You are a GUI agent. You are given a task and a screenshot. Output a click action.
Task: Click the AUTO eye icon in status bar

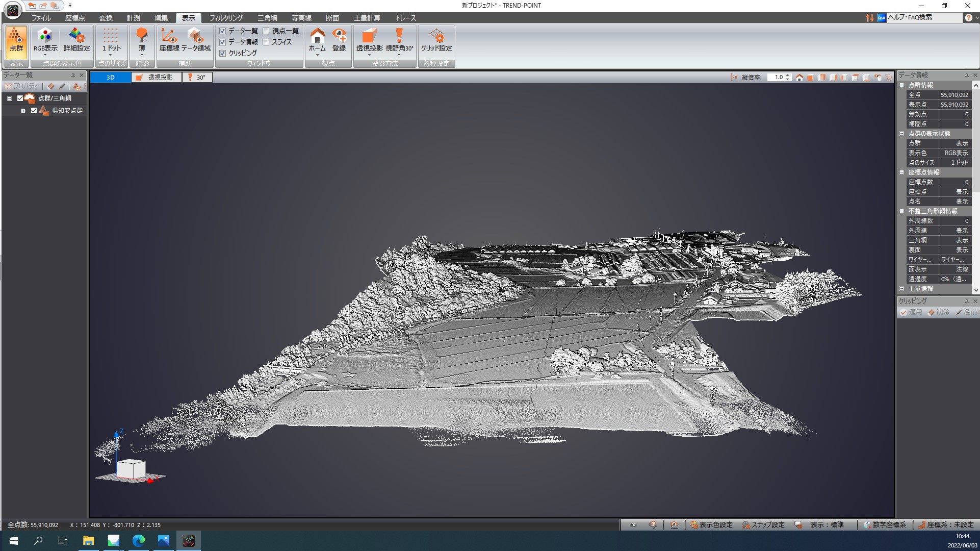(674, 524)
